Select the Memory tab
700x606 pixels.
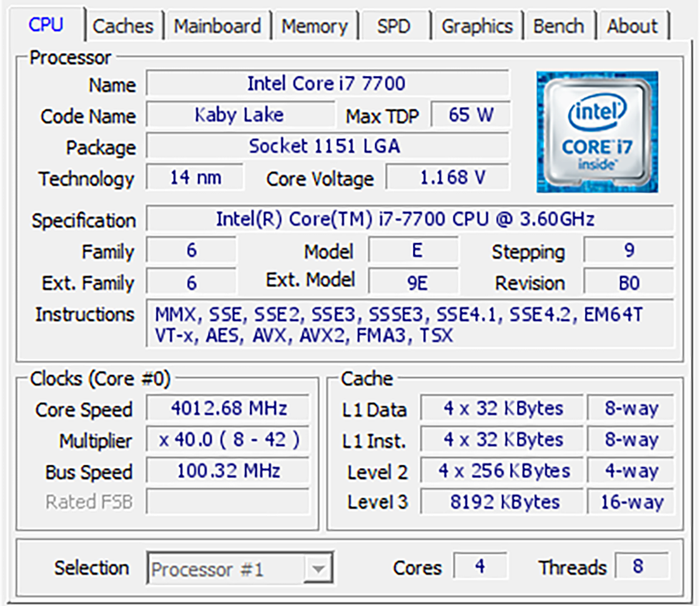[x=315, y=26]
